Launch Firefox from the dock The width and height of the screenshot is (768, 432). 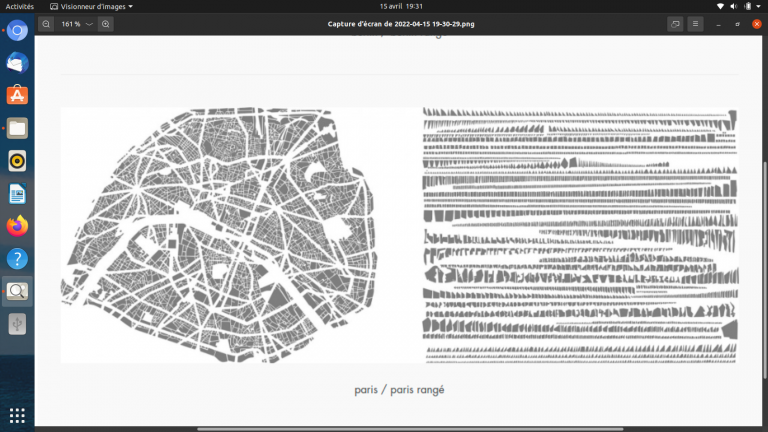click(x=17, y=226)
